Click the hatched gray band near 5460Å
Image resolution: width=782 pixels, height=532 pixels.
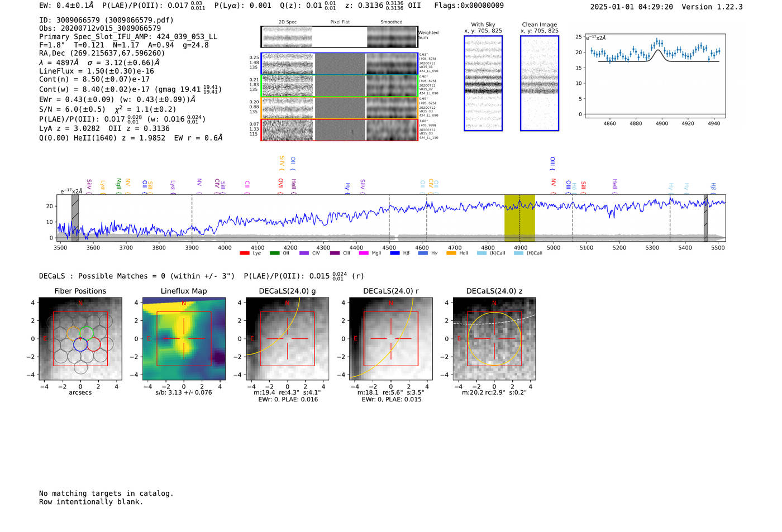705,218
